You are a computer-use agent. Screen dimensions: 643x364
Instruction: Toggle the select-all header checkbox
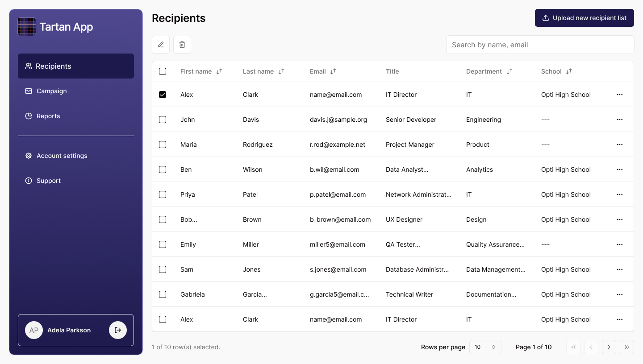coord(163,71)
